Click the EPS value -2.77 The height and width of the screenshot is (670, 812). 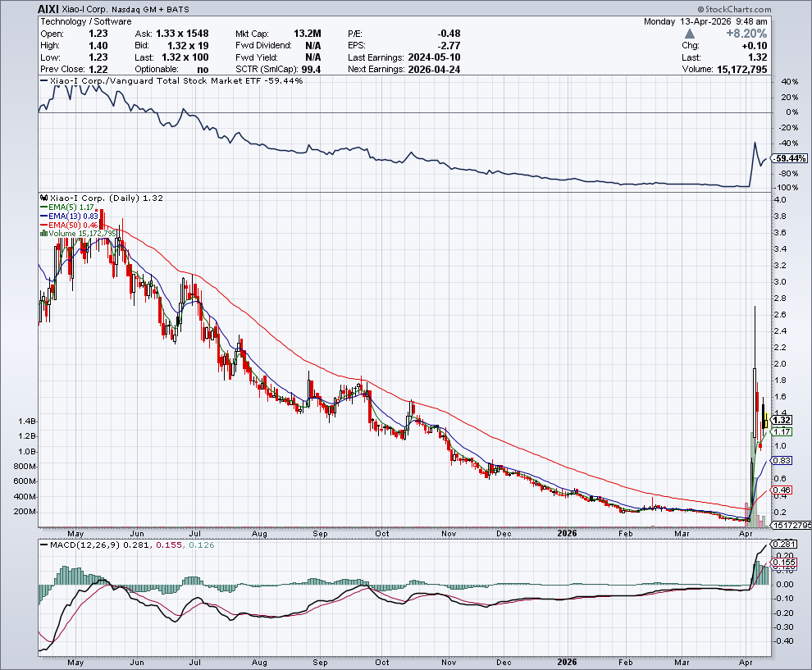point(449,46)
